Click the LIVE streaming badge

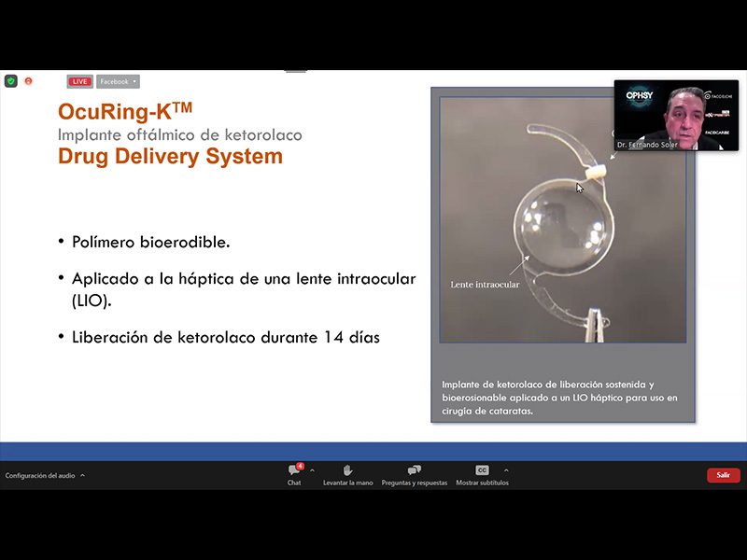[79, 81]
